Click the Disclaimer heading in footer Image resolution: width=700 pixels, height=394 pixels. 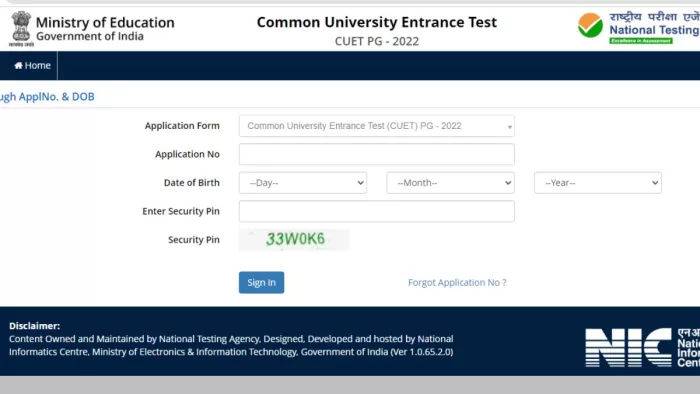[34, 326]
